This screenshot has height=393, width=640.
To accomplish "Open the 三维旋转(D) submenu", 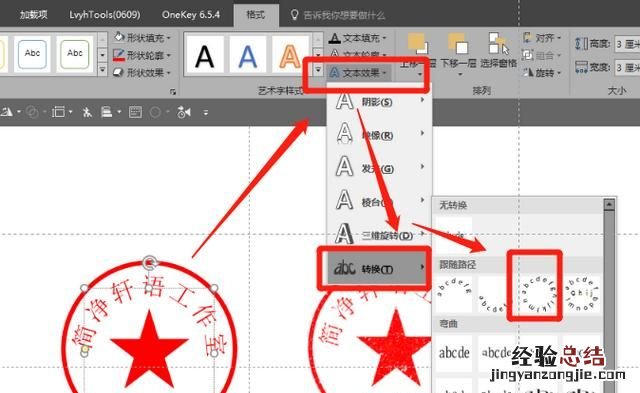I will point(380,235).
